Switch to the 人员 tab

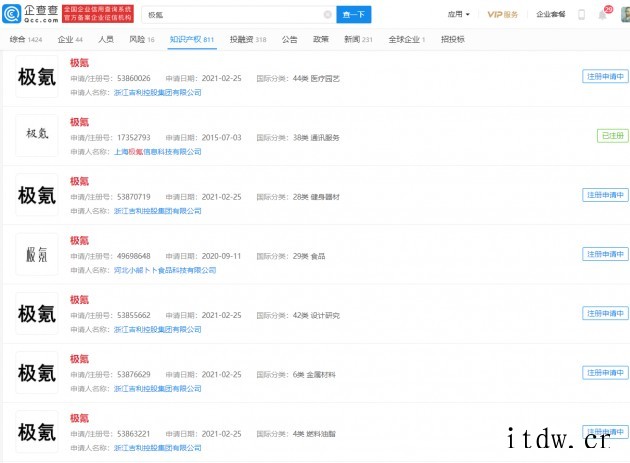tap(106, 39)
